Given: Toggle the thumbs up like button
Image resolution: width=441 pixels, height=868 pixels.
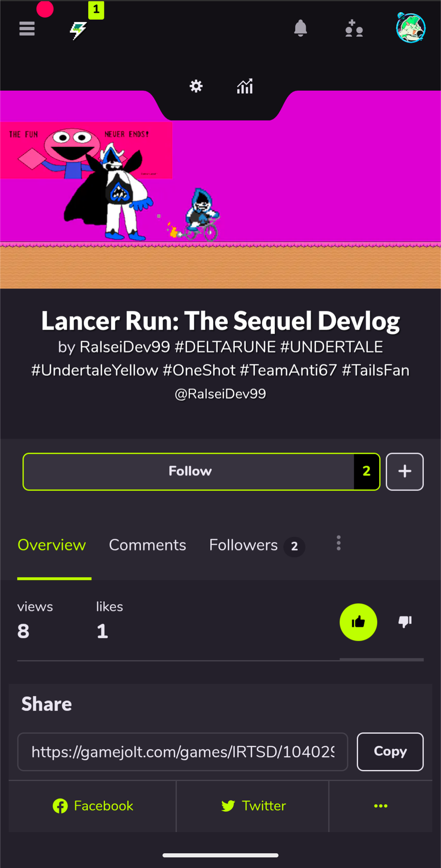Looking at the screenshot, I should click(358, 622).
